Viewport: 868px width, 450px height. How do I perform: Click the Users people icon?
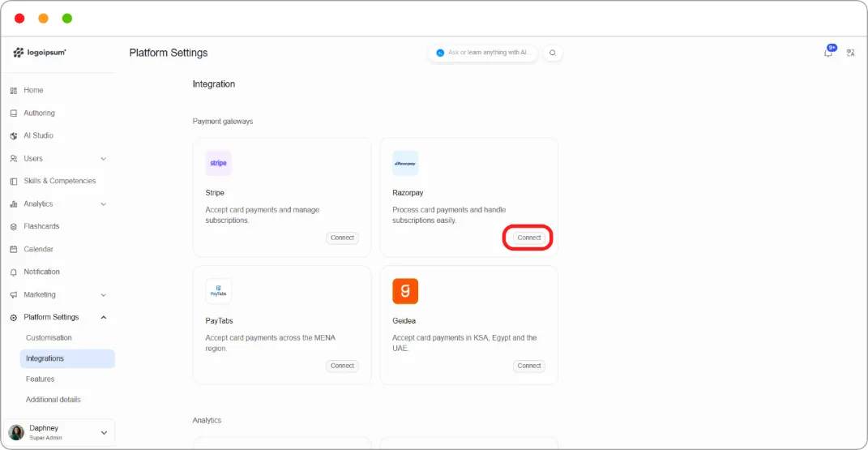click(14, 159)
